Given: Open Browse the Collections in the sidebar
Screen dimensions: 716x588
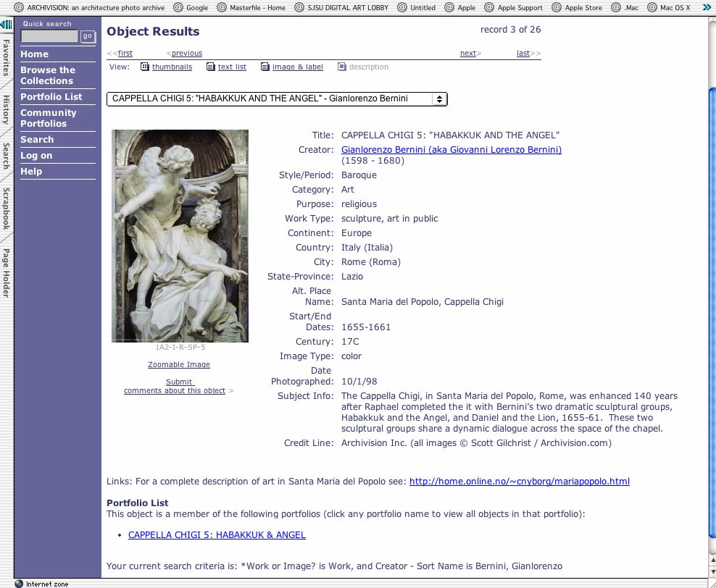Looking at the screenshot, I should [x=48, y=75].
